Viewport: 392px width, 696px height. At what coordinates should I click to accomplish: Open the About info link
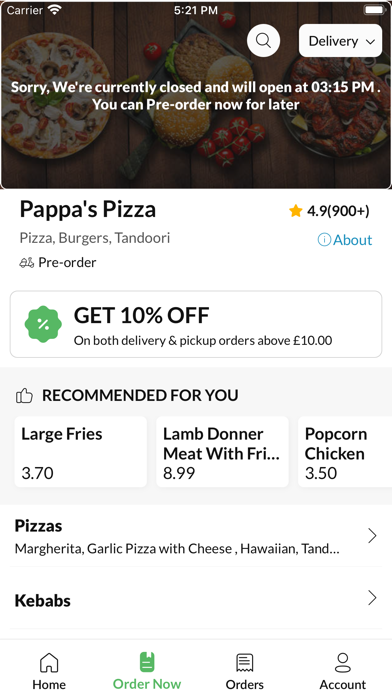pos(345,240)
